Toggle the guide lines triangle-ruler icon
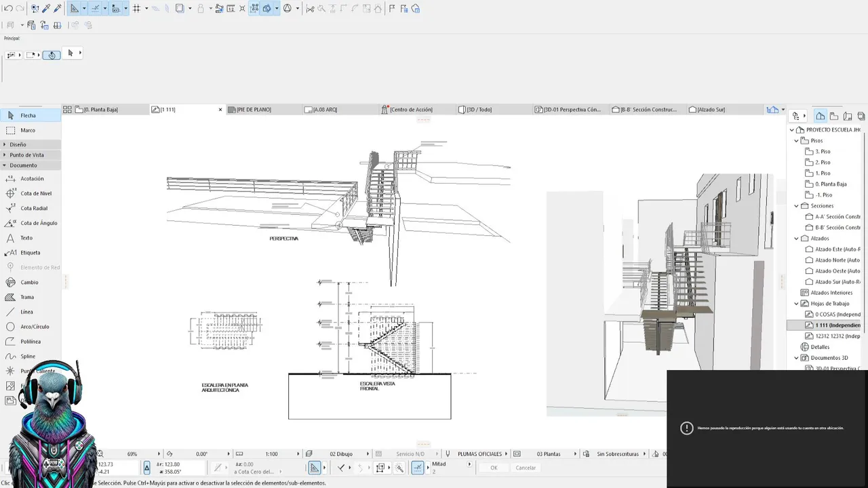Screen dimensions: 868x488 (75, 9)
